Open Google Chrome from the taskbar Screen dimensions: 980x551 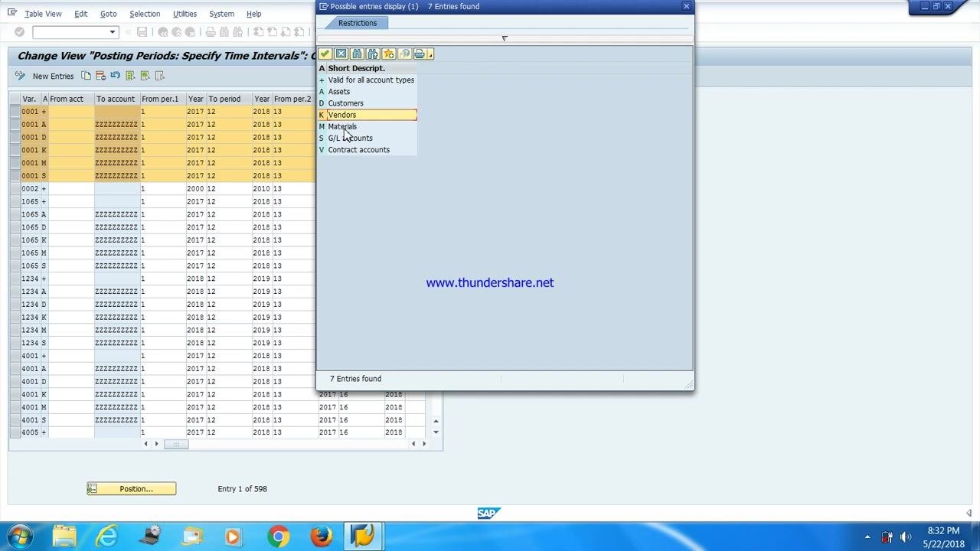coord(279,536)
